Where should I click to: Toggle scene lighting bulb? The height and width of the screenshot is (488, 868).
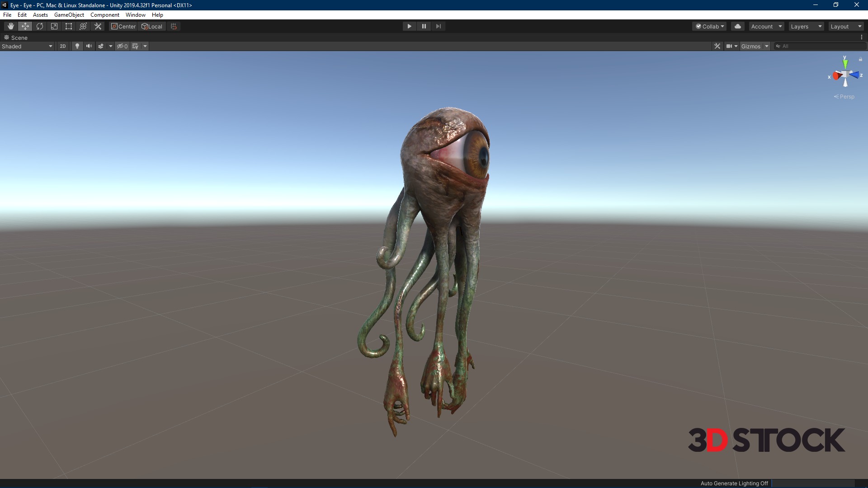click(x=77, y=46)
